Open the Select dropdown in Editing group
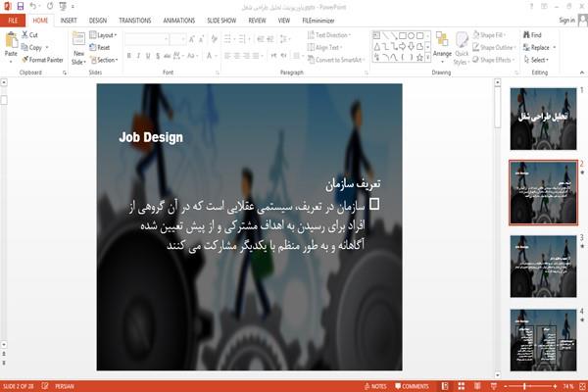 [536, 60]
